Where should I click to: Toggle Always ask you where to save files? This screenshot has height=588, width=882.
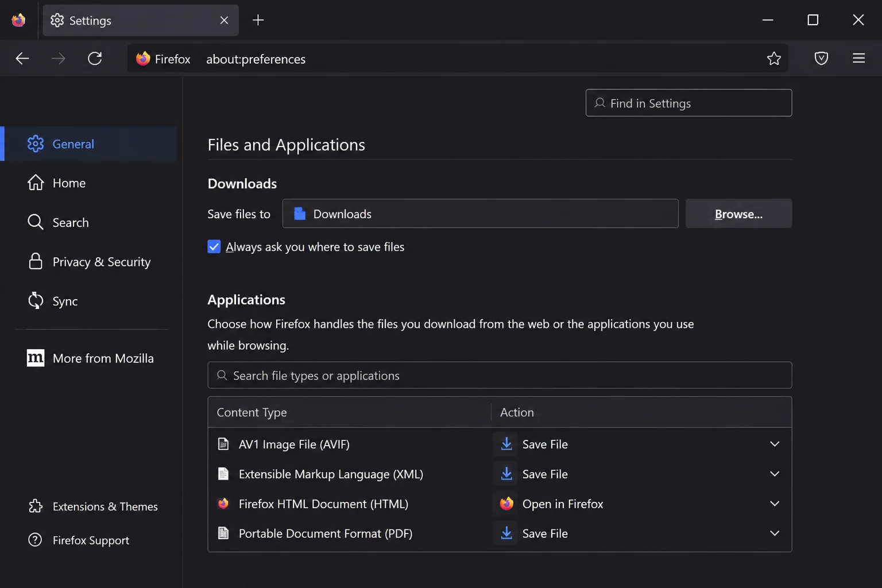pos(214,247)
